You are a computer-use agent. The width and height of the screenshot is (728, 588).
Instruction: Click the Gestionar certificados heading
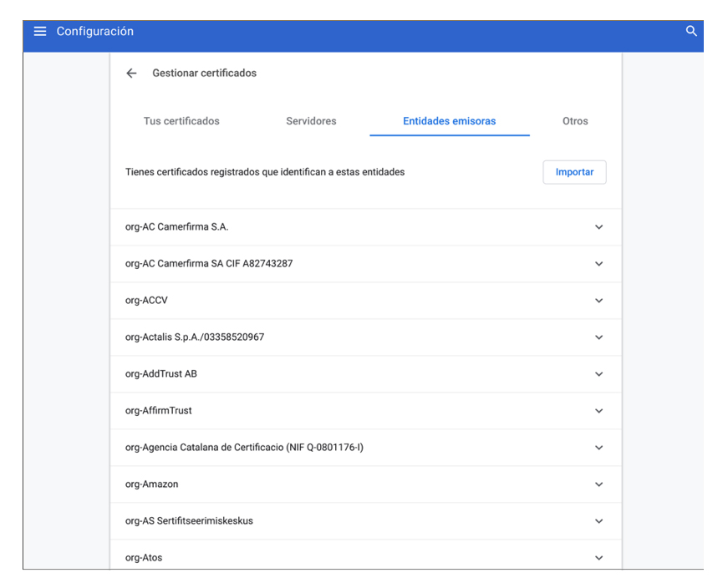(x=204, y=73)
